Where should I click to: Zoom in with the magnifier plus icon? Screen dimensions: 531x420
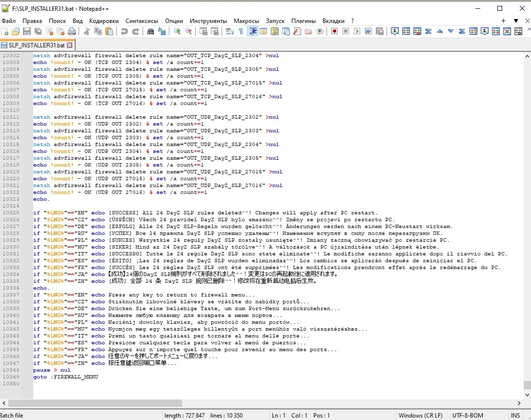coord(177,32)
